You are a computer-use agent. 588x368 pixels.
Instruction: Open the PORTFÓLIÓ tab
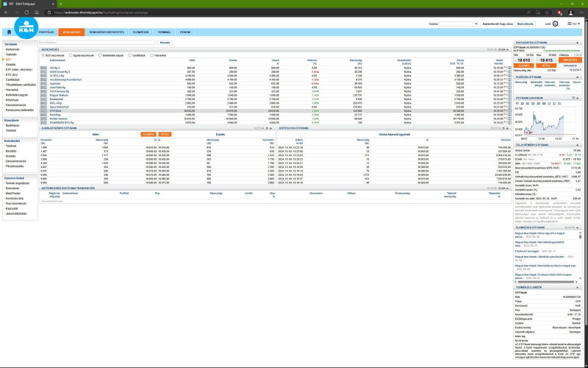46,32
